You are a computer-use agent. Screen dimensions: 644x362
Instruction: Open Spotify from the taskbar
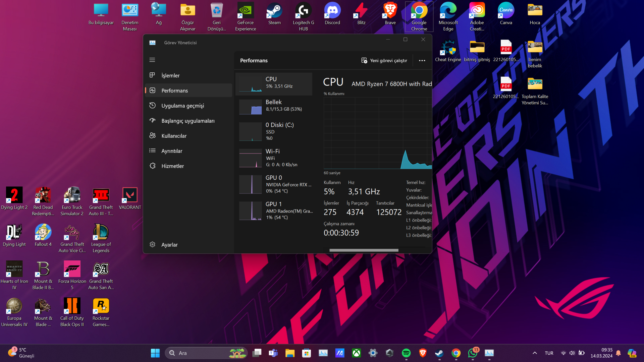coord(406,353)
